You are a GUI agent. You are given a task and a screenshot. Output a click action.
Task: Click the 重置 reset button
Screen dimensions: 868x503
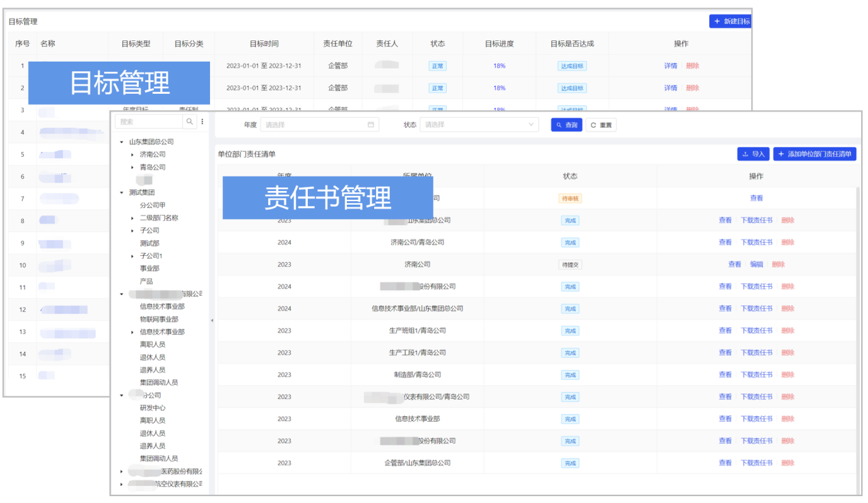(601, 125)
